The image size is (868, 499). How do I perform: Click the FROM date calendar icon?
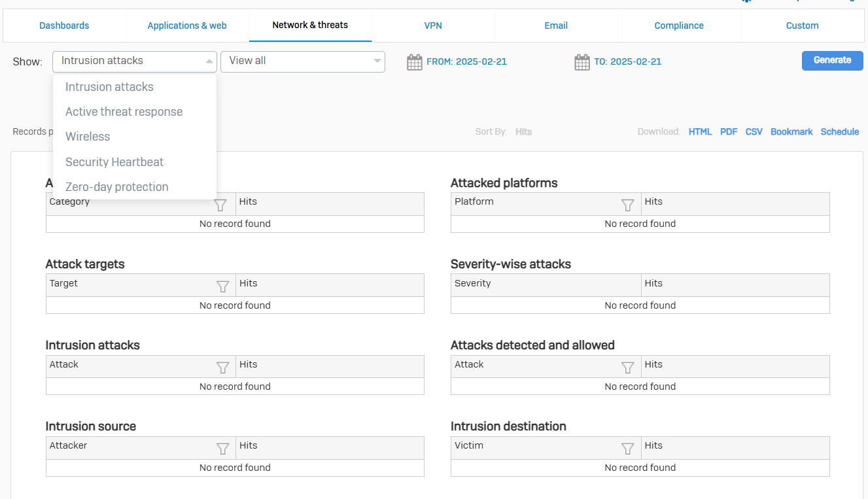click(414, 62)
